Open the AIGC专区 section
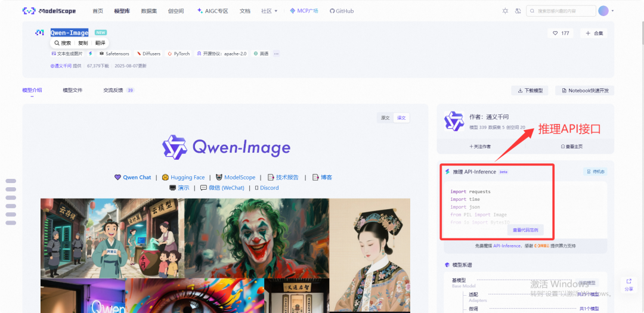The image size is (644, 313). [x=212, y=11]
